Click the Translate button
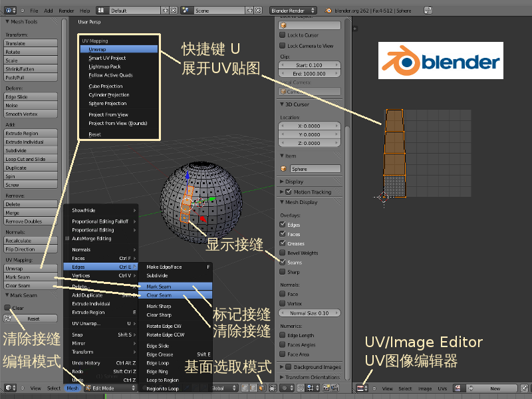Screen dimensions: 532x399 31,43
